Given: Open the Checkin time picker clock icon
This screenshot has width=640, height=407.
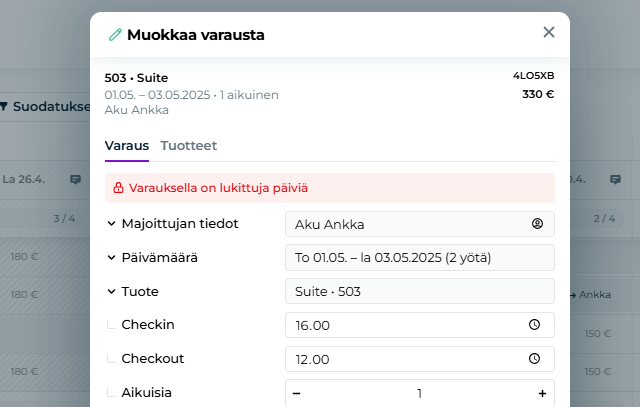Looking at the screenshot, I should coord(534,325).
